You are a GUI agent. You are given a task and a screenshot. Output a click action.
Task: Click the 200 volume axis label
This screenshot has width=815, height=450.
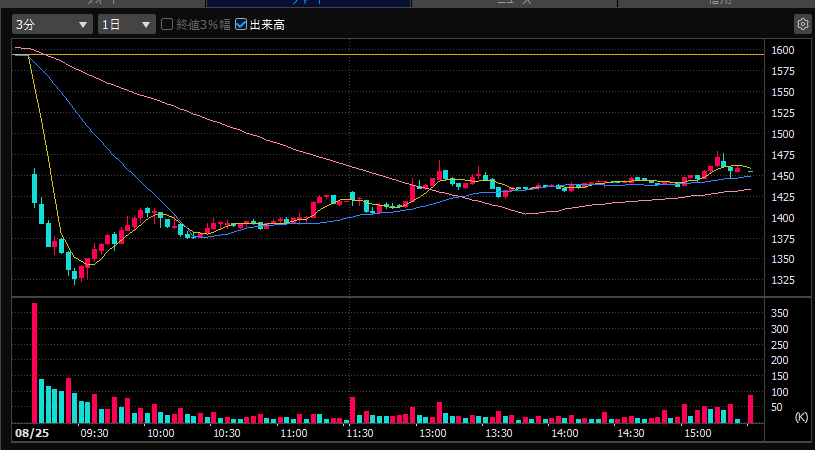[780, 360]
